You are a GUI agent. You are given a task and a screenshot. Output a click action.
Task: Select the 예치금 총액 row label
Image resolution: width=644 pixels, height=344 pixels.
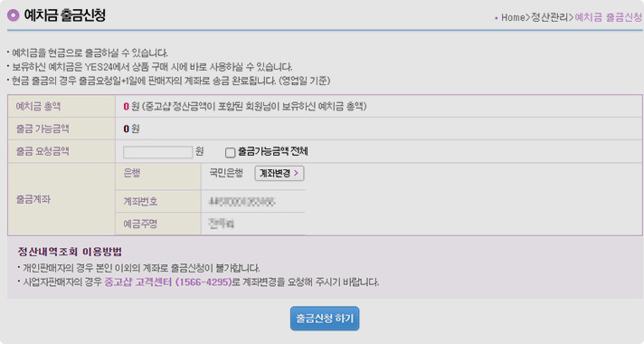38,107
